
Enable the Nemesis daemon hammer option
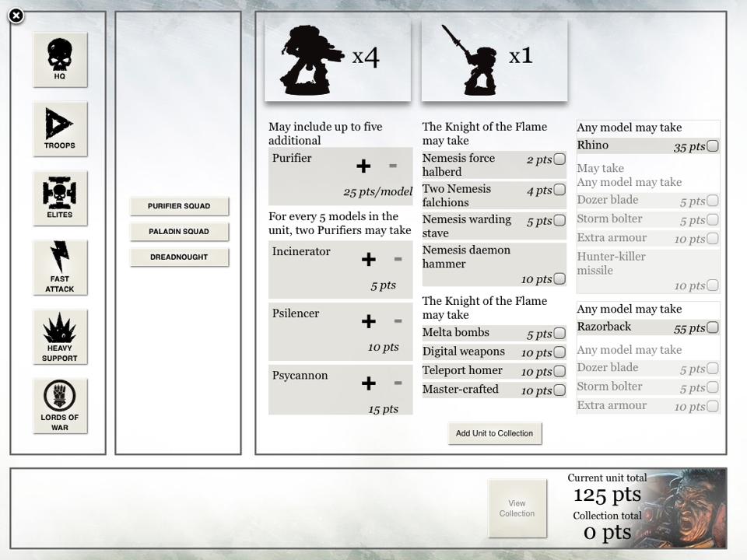click(559, 278)
